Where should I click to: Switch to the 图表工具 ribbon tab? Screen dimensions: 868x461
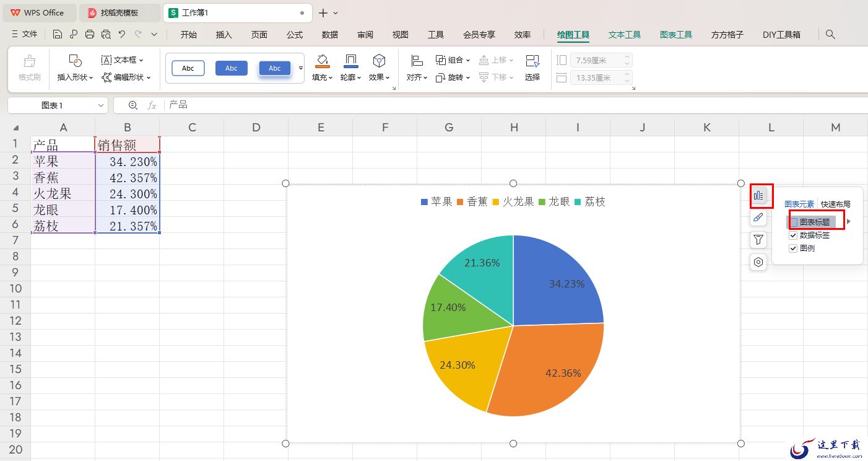pos(675,35)
